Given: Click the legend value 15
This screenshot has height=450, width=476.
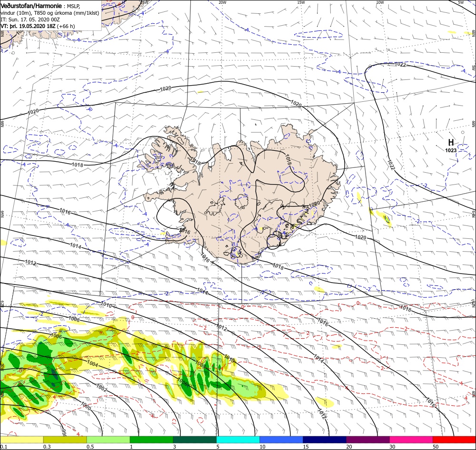Looking at the screenshot, I should pyautogui.click(x=306, y=447).
